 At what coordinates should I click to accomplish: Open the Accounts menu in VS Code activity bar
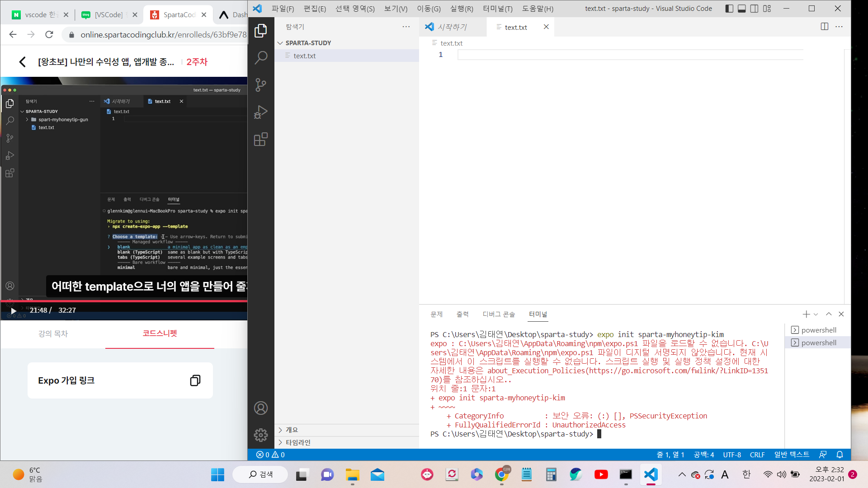pyautogui.click(x=261, y=408)
